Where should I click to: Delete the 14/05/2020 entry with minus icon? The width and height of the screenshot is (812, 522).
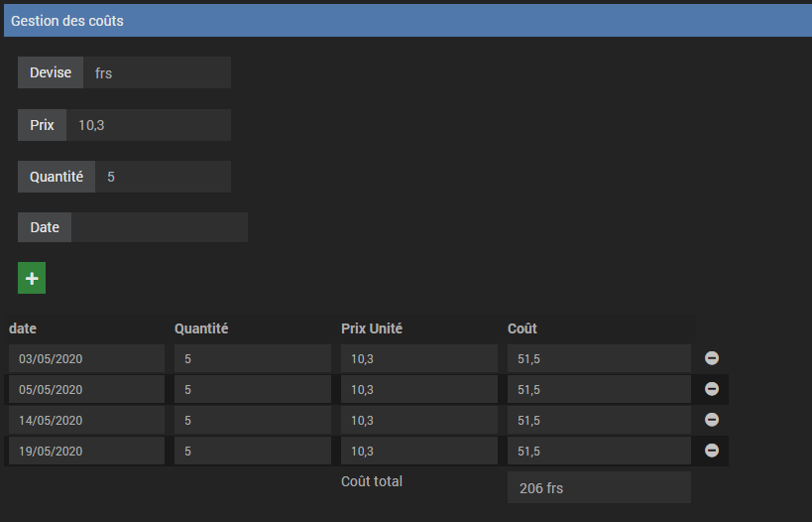pos(712,420)
